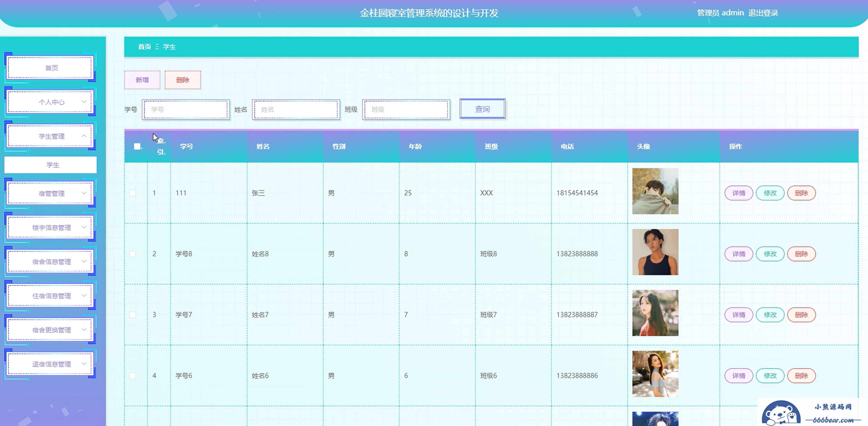
Task: Click 修改 for 姓名7 row
Action: click(770, 315)
